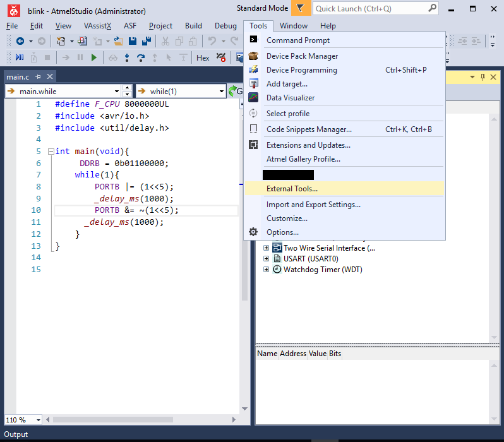This screenshot has height=442, width=504.
Task: Click the Device Pack Manager box icon
Action: coord(253,56)
